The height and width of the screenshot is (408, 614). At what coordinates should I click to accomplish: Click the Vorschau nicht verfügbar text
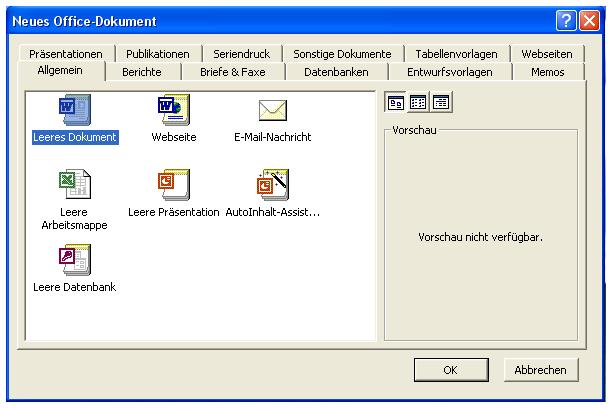coord(480,237)
